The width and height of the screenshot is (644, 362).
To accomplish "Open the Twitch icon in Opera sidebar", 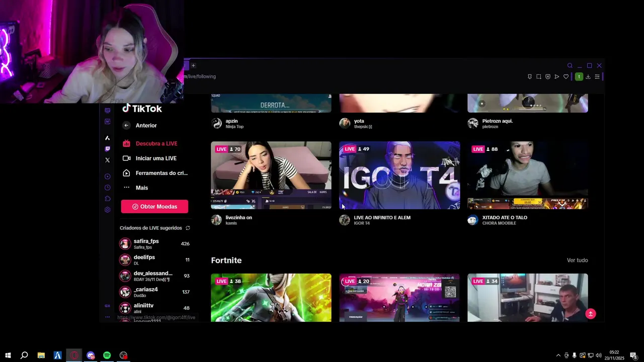I will point(107,149).
